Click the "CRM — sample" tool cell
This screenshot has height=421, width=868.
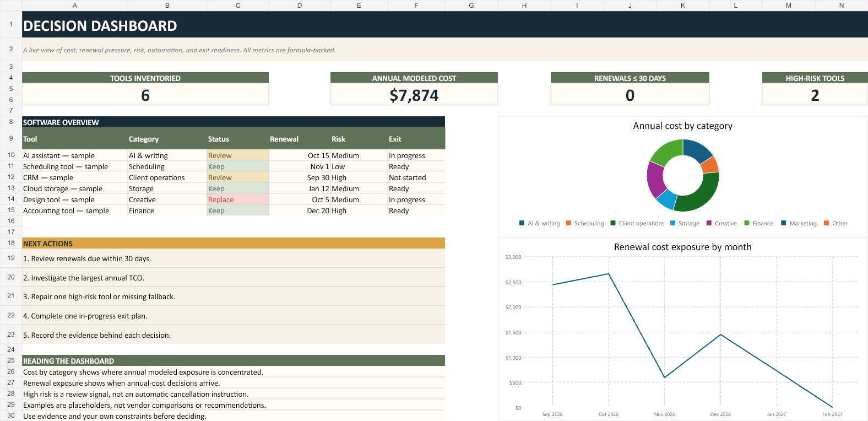click(75, 177)
